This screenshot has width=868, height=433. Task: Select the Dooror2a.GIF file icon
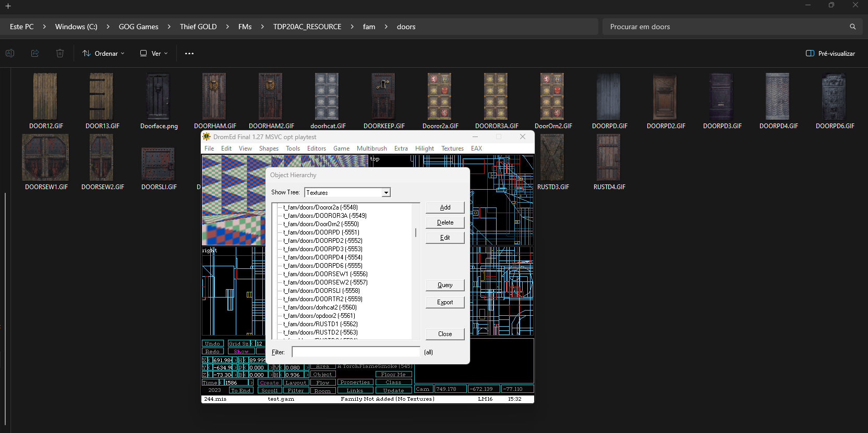tap(440, 96)
